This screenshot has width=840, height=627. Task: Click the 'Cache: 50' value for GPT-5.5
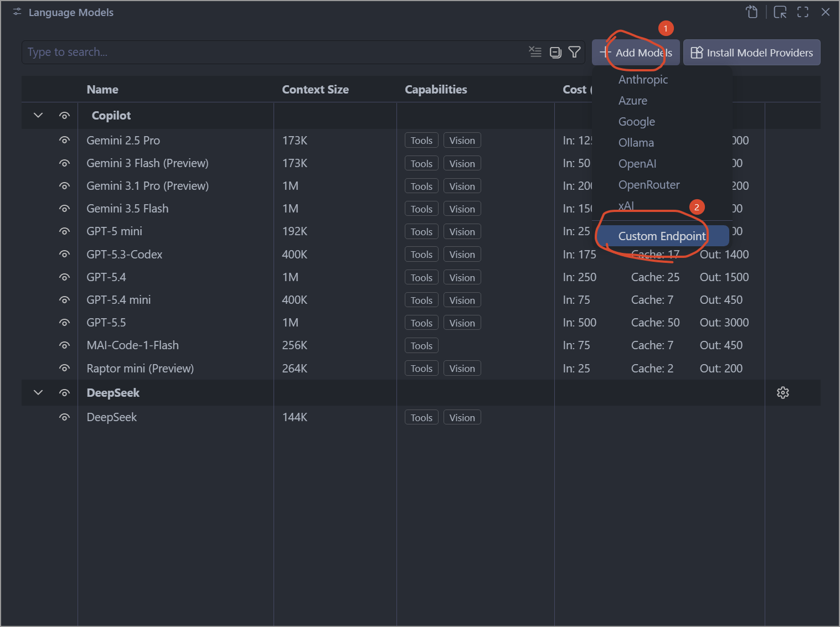click(x=656, y=323)
